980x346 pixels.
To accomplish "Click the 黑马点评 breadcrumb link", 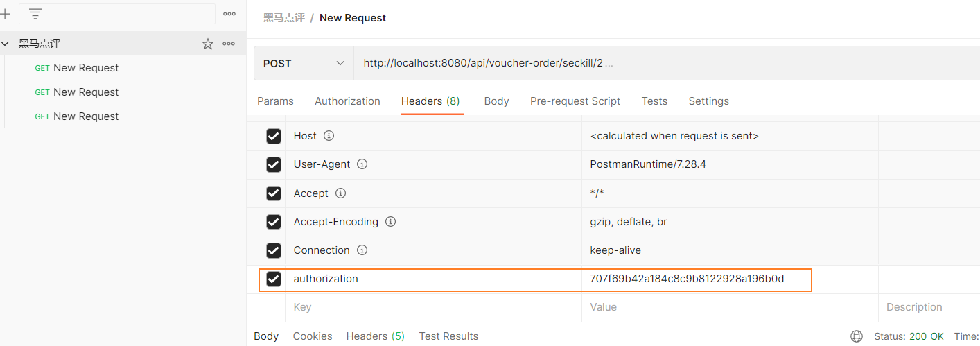I will (283, 18).
